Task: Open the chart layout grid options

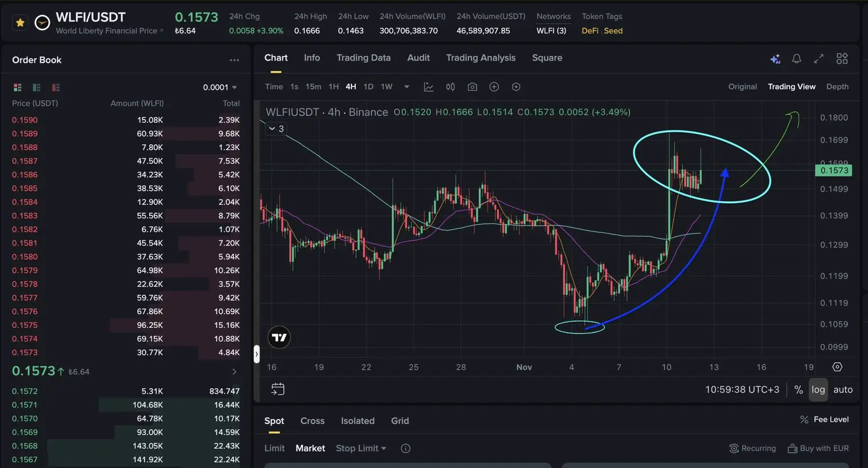Action: point(842,59)
